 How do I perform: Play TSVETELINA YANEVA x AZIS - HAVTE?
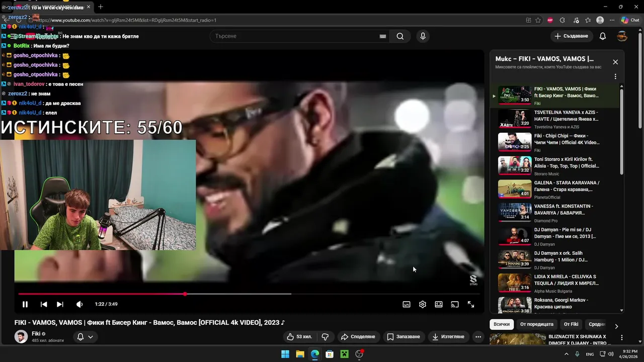555,119
